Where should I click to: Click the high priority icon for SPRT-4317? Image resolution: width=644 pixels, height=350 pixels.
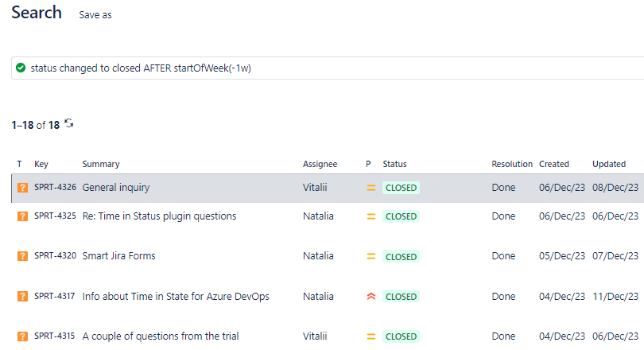[x=370, y=297]
